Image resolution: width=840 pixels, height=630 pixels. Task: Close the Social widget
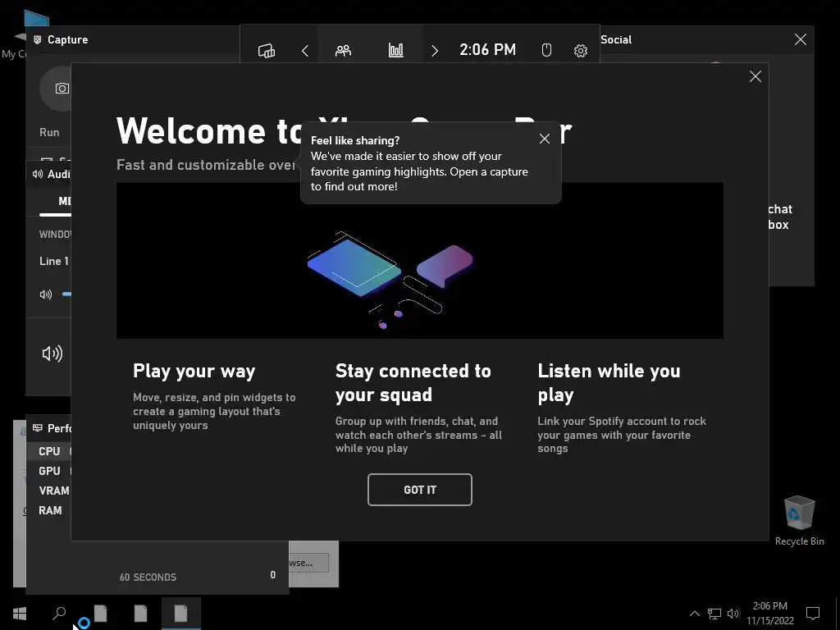[801, 39]
